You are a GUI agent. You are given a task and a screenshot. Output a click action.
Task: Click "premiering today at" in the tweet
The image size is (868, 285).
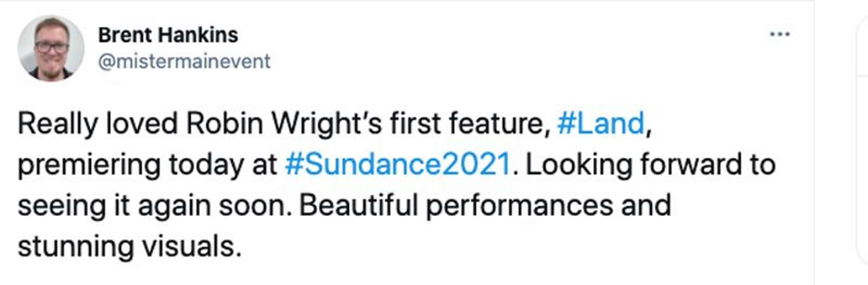coord(147,165)
